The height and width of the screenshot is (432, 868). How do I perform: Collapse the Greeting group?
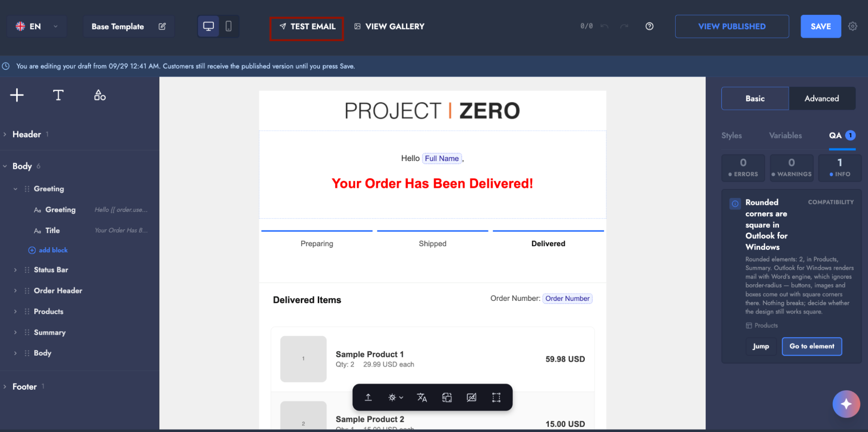coord(15,189)
